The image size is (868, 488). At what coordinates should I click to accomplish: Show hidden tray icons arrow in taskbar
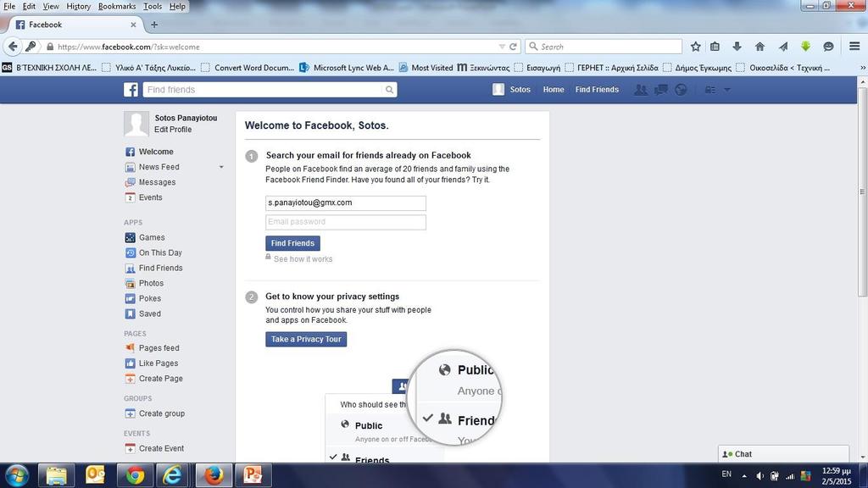click(x=744, y=475)
